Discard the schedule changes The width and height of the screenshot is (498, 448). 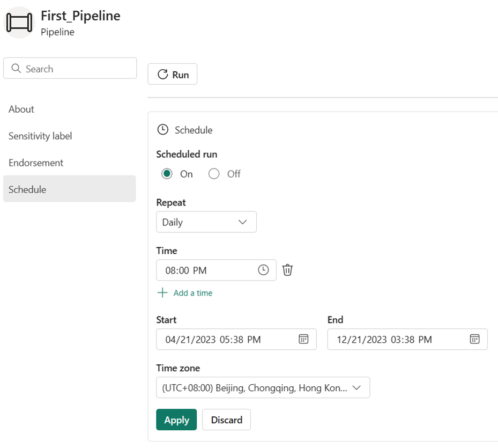[226, 420]
